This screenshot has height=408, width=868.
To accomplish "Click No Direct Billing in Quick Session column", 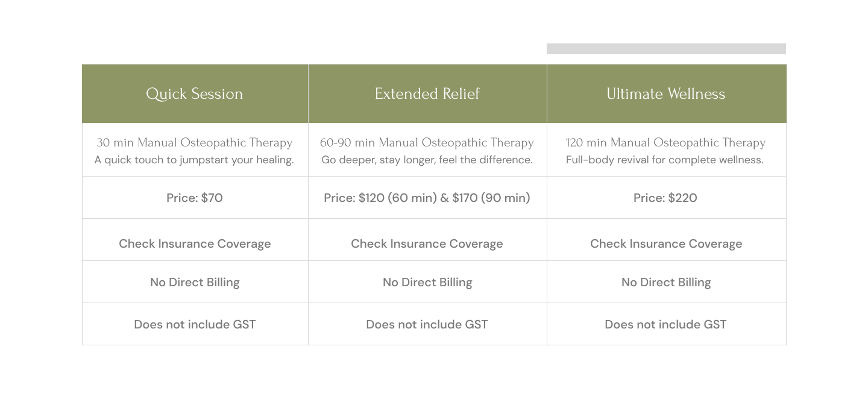I will [x=195, y=282].
